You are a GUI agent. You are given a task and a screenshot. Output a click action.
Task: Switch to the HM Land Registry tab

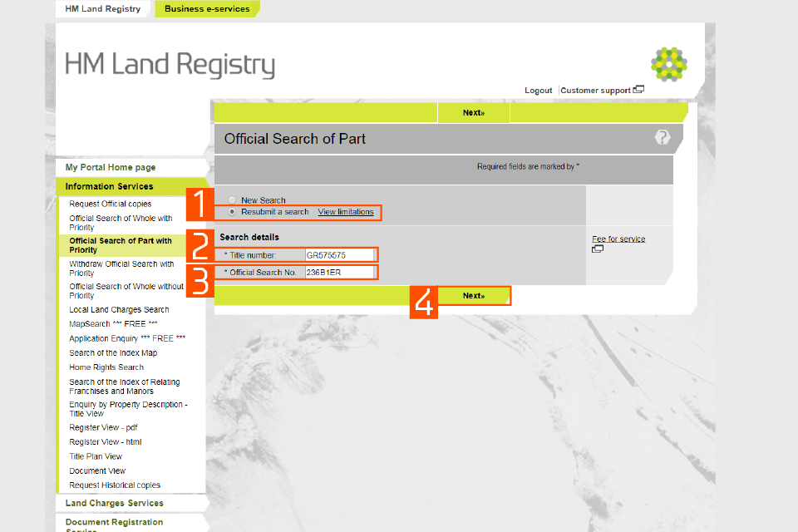pos(103,9)
